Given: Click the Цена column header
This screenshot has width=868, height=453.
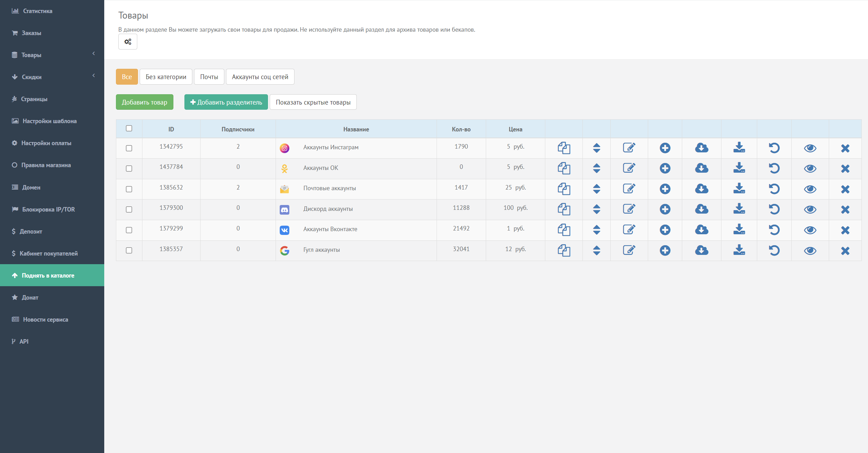Looking at the screenshot, I should coord(515,129).
